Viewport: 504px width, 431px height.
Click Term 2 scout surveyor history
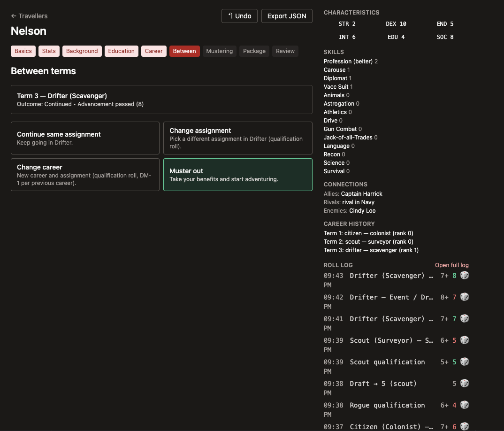tap(368, 241)
